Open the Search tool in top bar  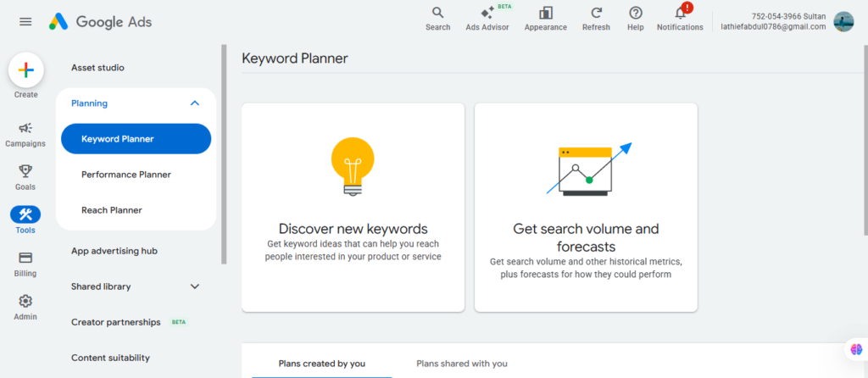pos(438,19)
